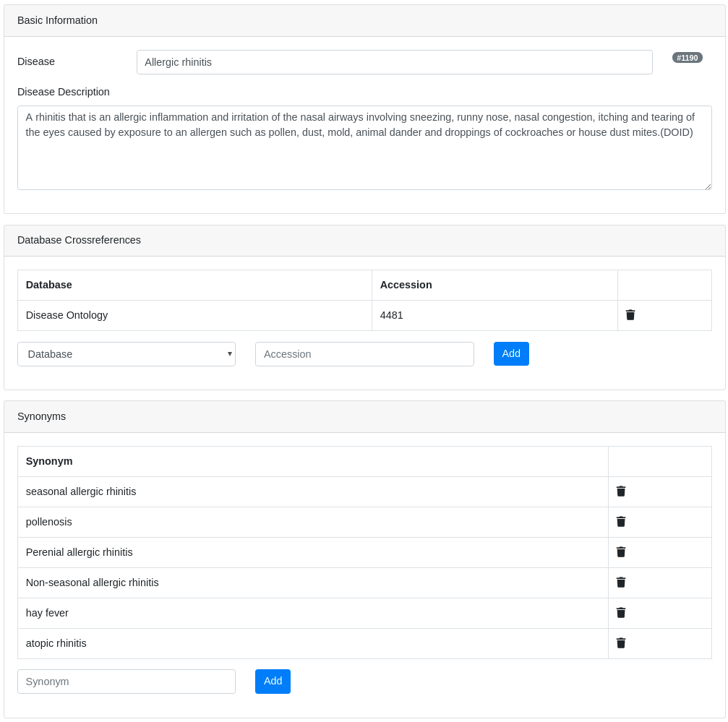Delete the Perenial allergic rhinitis synonym
The width and height of the screenshot is (728, 722).
click(x=621, y=552)
